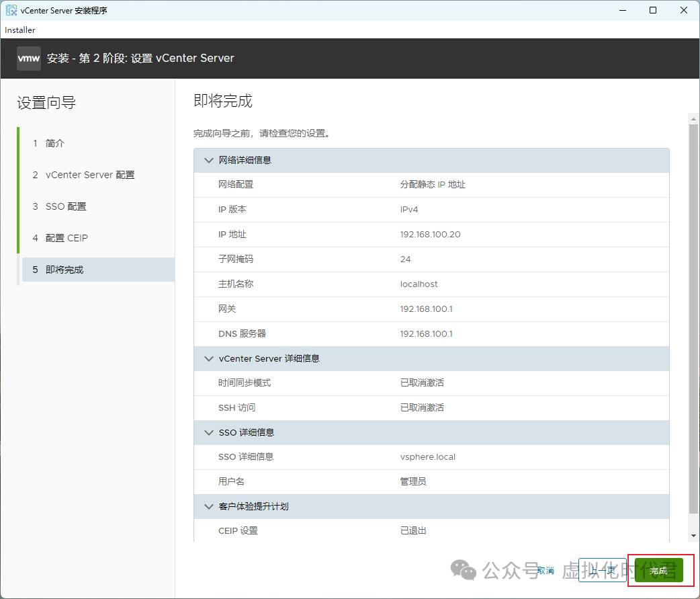Go to step 4 配置 CEIP

(60, 238)
